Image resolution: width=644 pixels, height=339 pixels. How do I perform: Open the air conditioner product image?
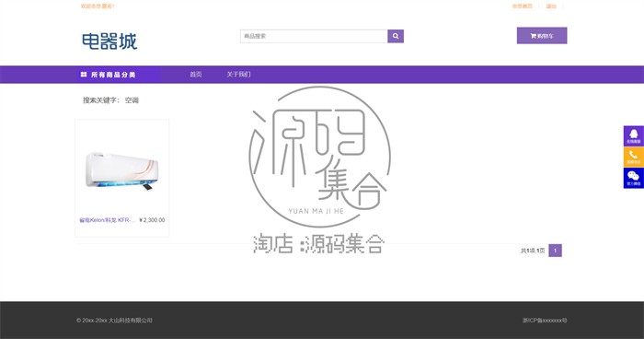click(x=122, y=170)
